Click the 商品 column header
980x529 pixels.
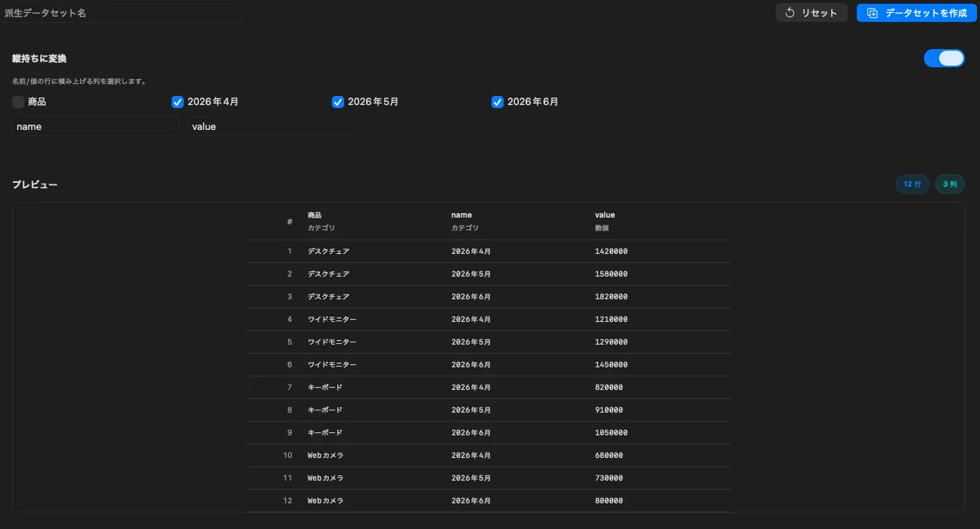315,215
